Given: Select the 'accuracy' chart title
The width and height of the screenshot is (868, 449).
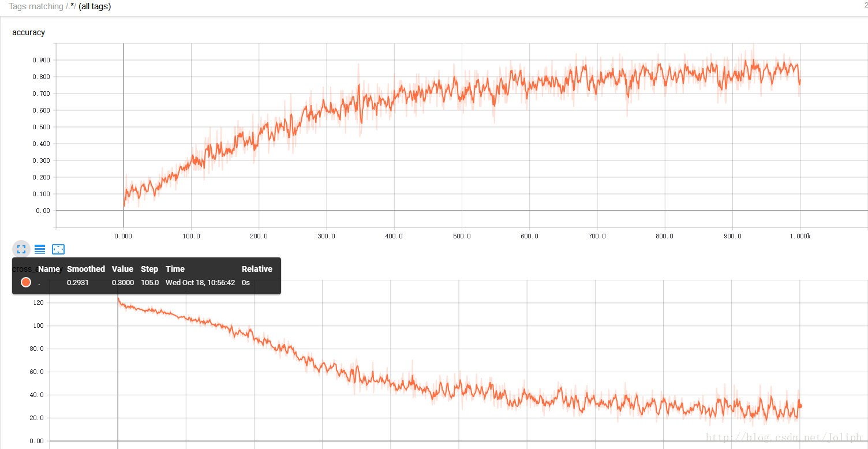Looking at the screenshot, I should [x=28, y=32].
